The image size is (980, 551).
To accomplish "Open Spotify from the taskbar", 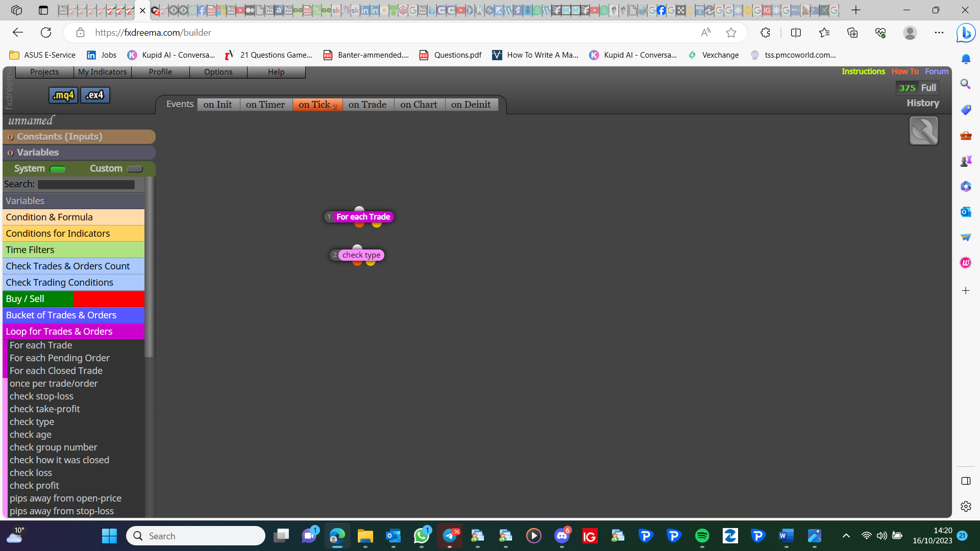I will point(702,536).
